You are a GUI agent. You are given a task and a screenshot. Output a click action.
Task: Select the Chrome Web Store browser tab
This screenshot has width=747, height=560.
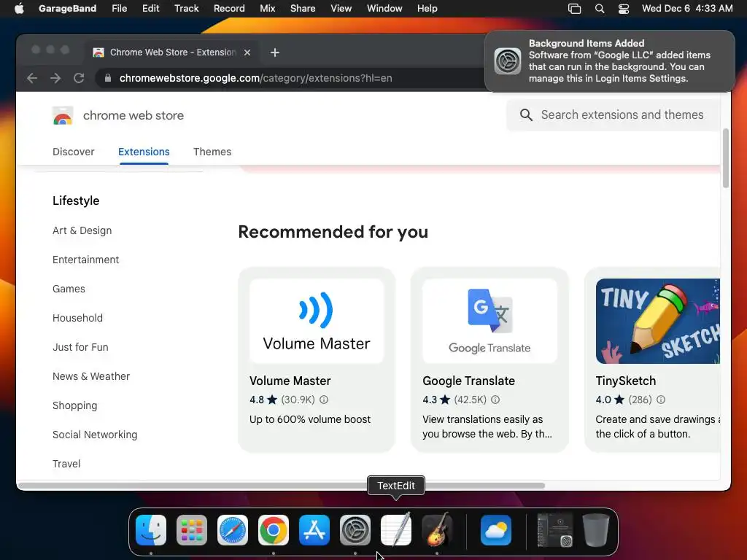coord(172,52)
